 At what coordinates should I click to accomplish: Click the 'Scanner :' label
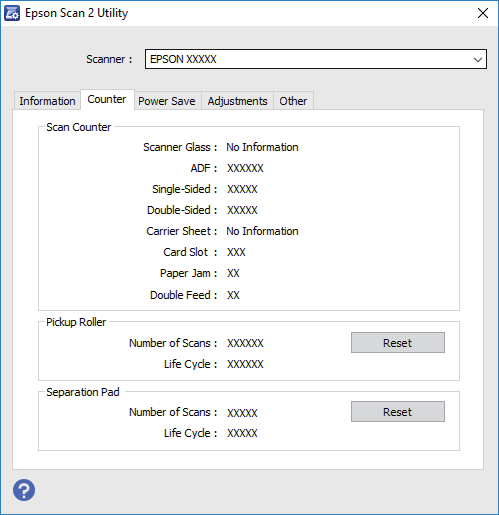click(109, 59)
